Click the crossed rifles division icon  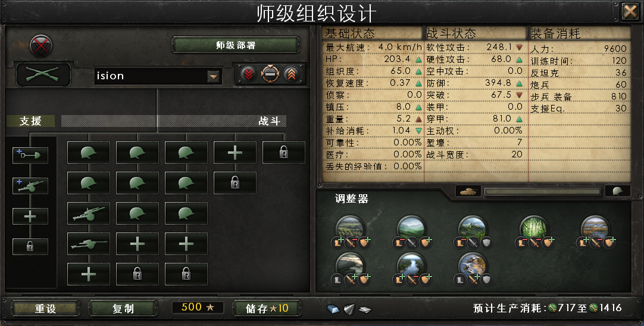point(43,74)
